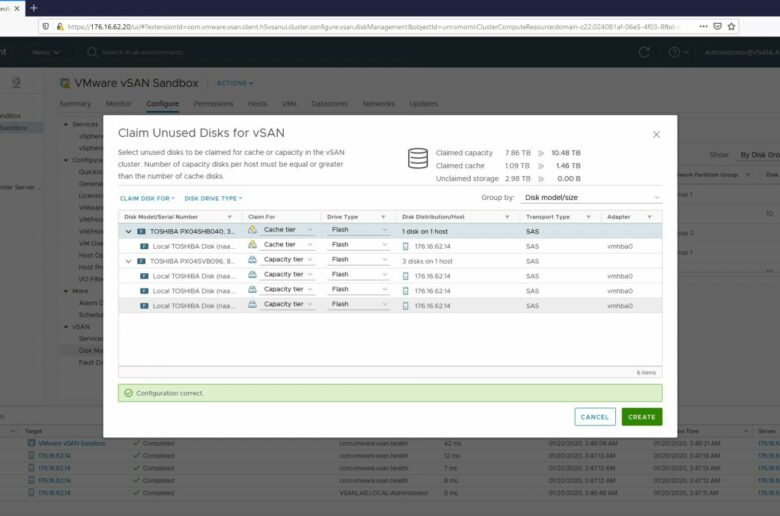Open the Show By Disk Groups selector
Screen dimensions: 780x516
point(759,155)
